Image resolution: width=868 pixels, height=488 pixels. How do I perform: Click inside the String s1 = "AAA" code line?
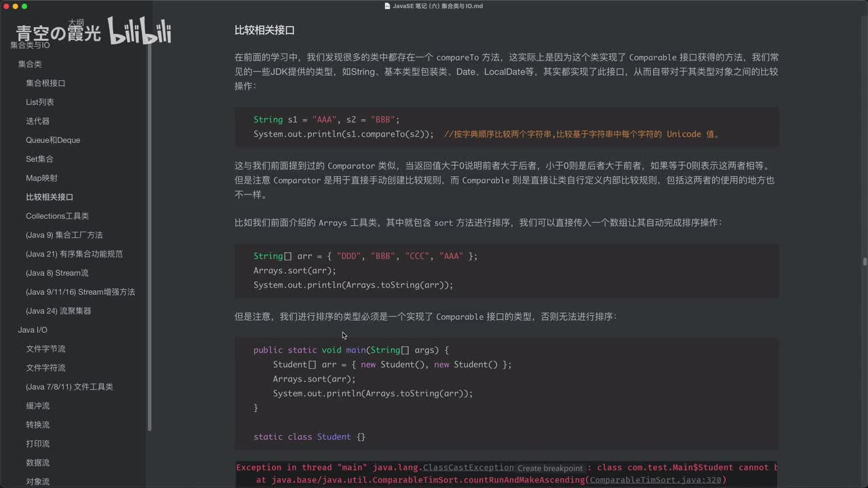[326, 119]
